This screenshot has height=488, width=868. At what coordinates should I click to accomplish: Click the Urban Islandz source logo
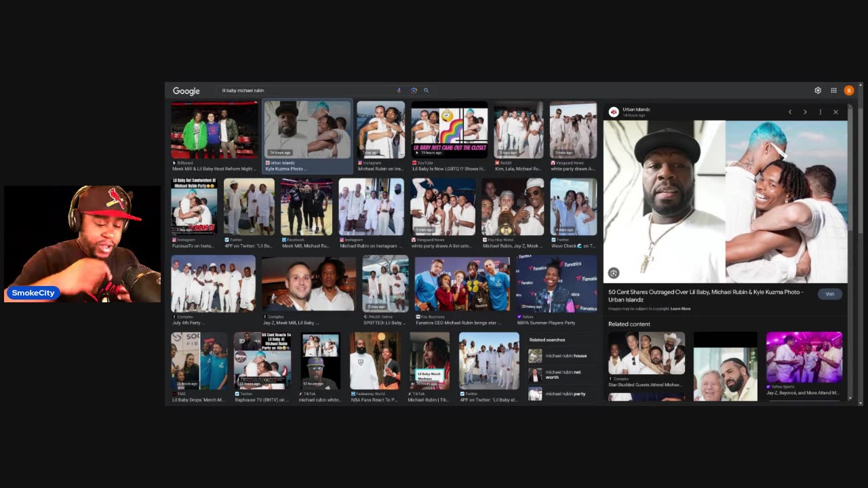[x=614, y=112]
